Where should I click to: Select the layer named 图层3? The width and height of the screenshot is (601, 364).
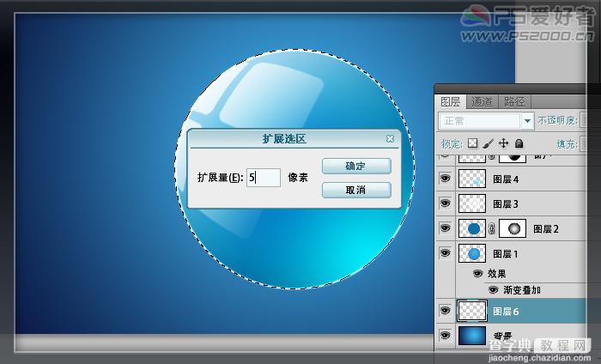click(x=506, y=203)
